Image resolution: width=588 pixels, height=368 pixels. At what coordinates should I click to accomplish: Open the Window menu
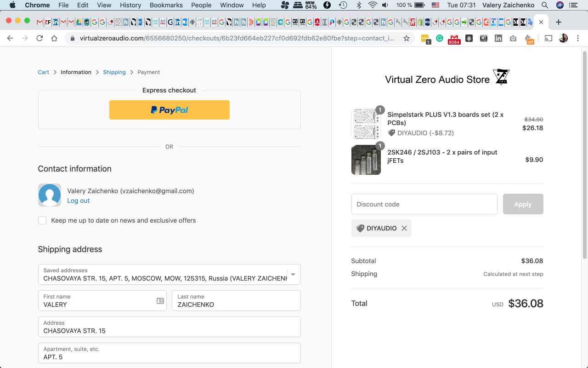[232, 5]
